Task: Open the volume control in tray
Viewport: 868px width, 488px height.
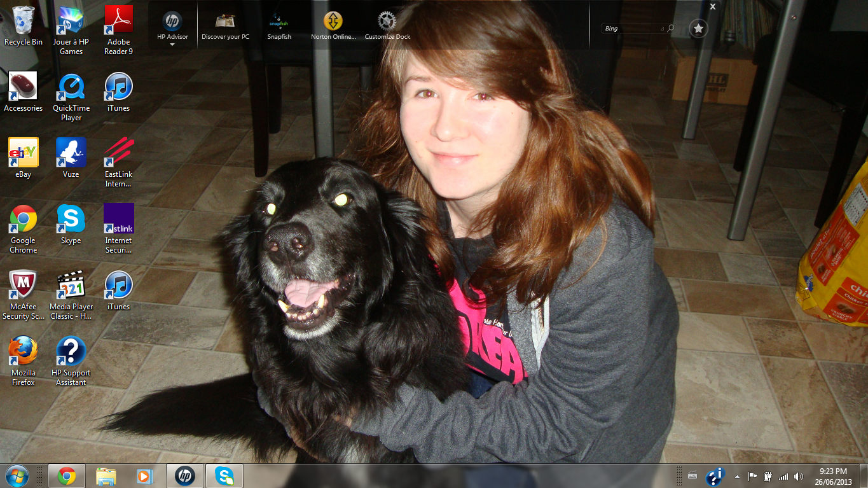Action: click(799, 477)
